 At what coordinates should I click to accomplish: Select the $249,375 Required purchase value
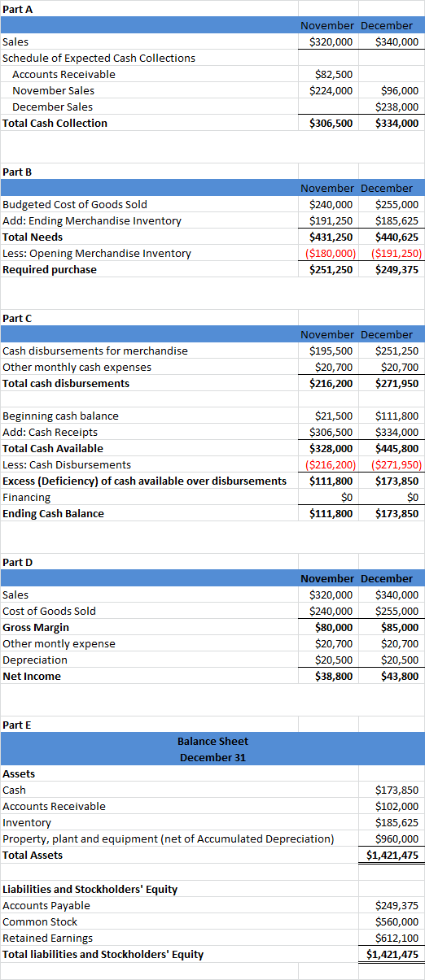[x=397, y=269]
